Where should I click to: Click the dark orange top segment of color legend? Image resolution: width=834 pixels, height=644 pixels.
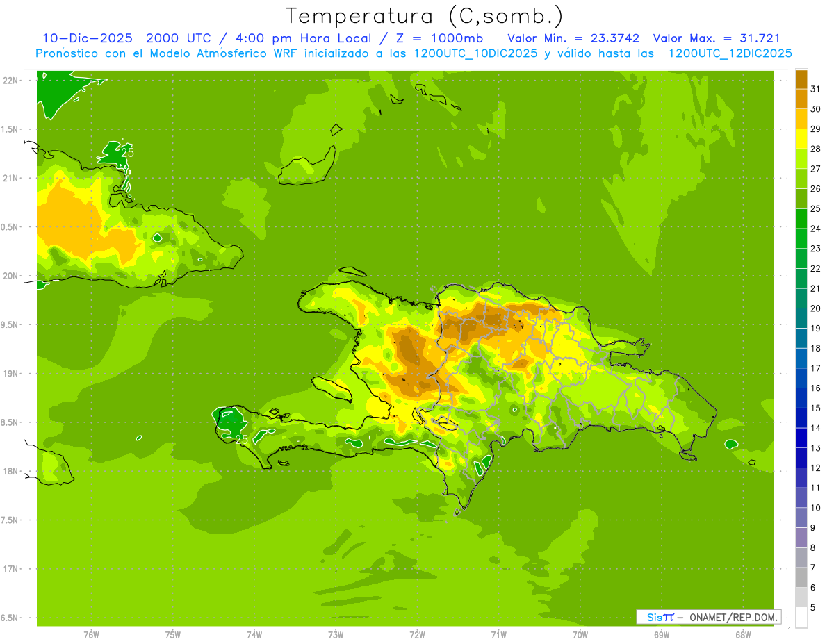pyautogui.click(x=801, y=79)
